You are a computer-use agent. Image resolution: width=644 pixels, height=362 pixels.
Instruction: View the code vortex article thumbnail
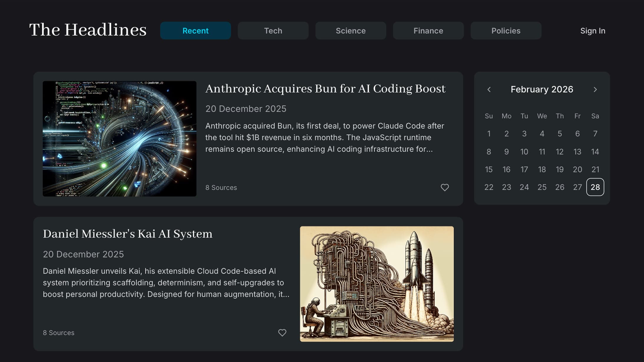(119, 139)
